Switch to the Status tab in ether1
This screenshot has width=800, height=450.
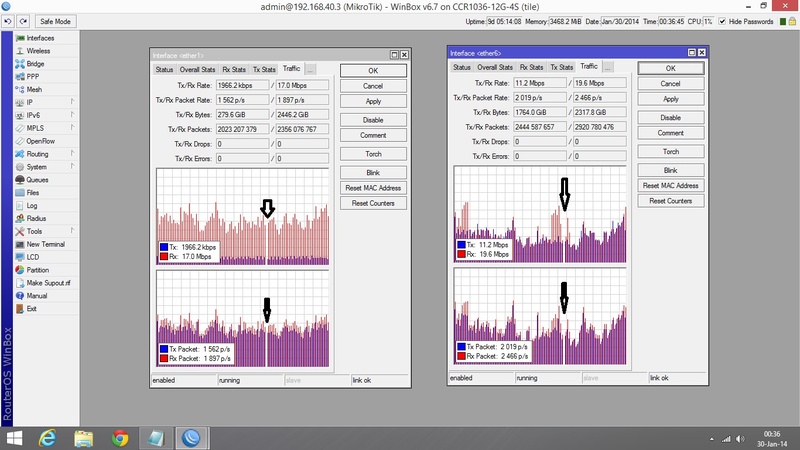(164, 69)
